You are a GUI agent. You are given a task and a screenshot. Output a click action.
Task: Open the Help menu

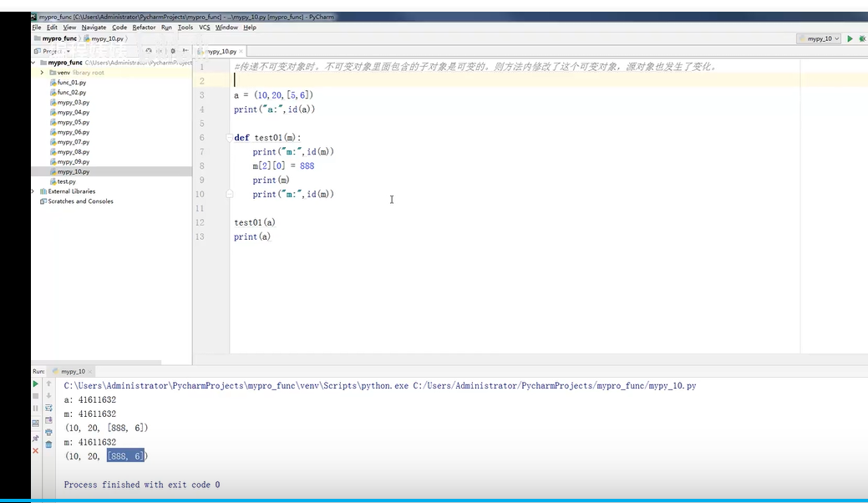[x=250, y=27]
